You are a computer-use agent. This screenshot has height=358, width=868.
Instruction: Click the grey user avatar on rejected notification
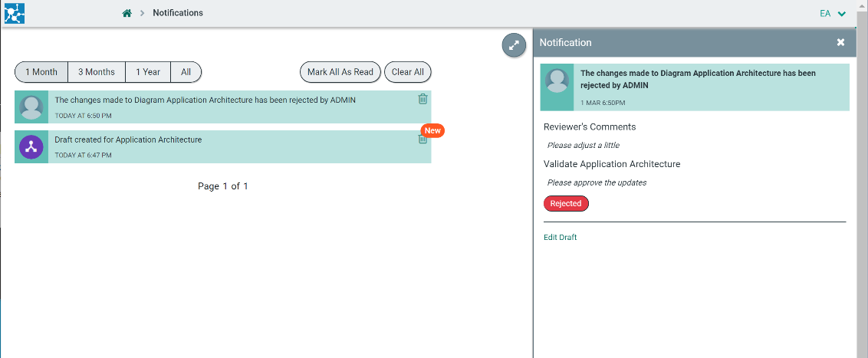31,107
